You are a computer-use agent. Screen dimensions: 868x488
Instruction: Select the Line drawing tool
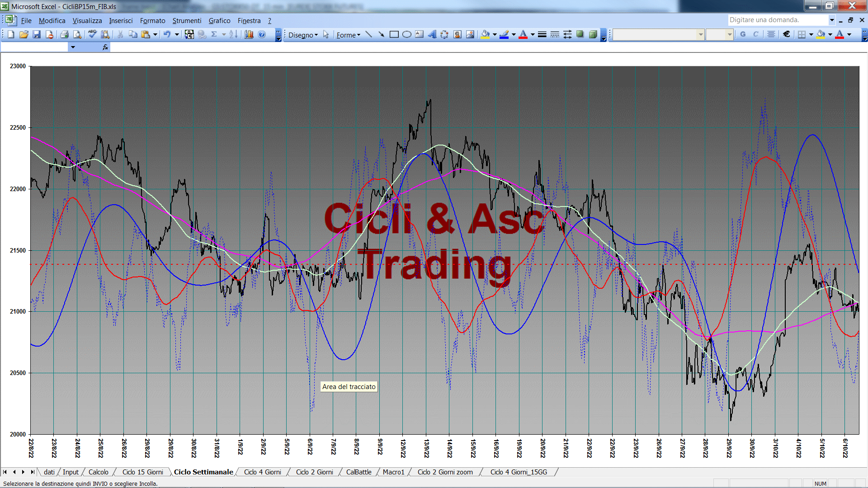(369, 34)
